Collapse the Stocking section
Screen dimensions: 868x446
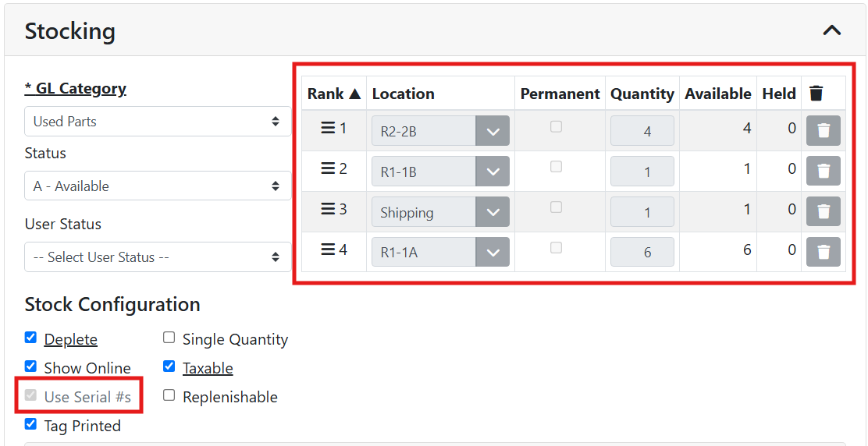click(x=832, y=30)
